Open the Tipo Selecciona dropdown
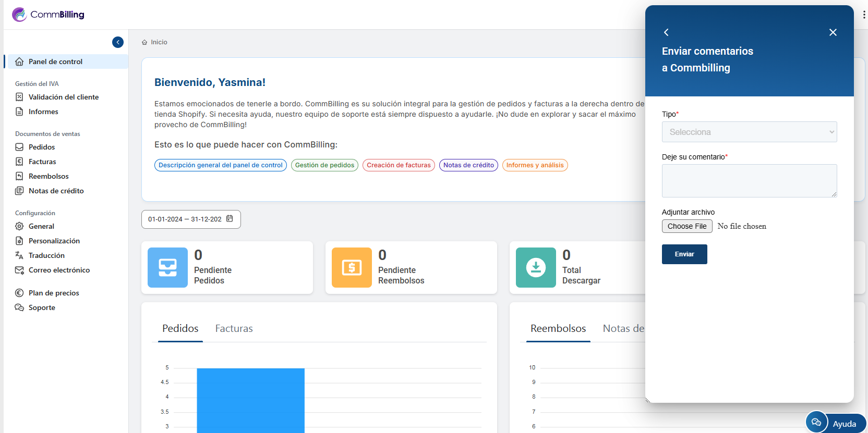 [x=749, y=132]
